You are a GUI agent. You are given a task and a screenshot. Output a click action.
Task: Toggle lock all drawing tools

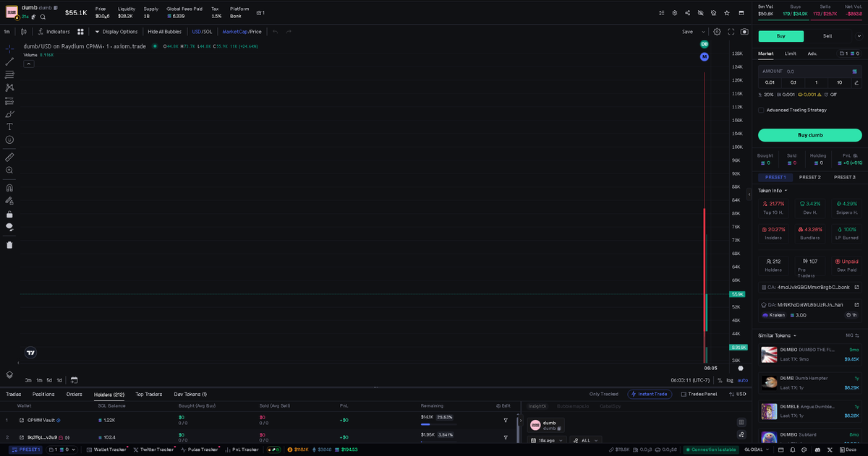pyautogui.click(x=9, y=214)
